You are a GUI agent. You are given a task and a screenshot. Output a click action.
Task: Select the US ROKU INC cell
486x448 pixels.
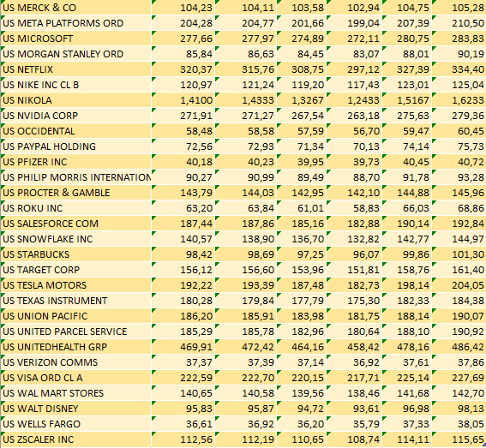[x=76, y=208]
